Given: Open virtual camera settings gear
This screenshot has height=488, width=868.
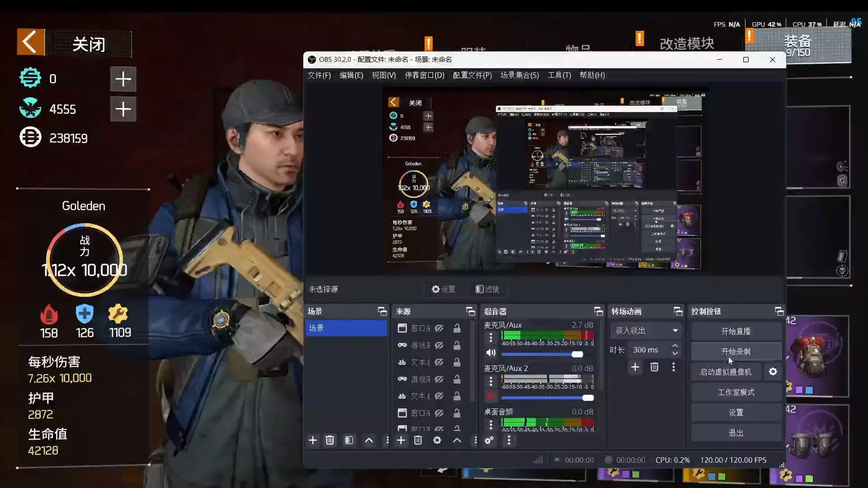Looking at the screenshot, I should coord(773,371).
